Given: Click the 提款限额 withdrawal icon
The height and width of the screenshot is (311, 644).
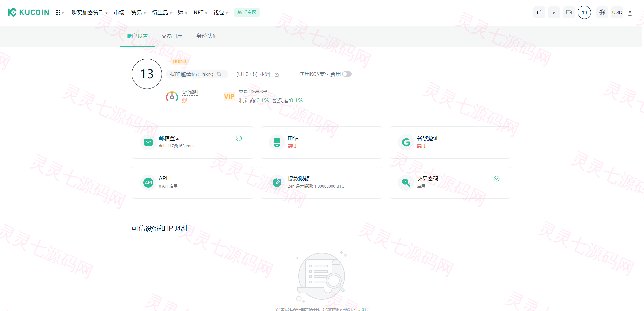Looking at the screenshot, I should 277,183.
